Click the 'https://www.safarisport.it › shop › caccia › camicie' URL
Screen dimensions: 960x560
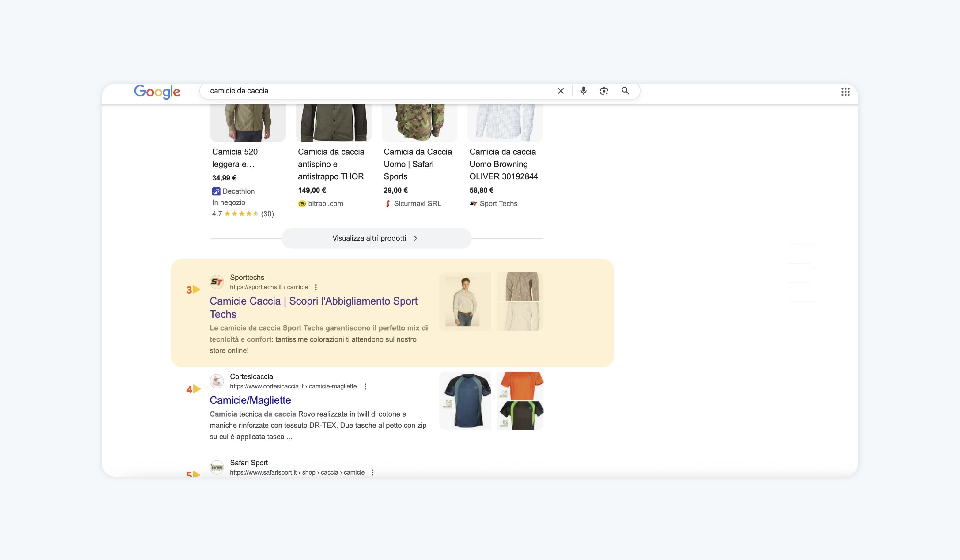(x=297, y=472)
